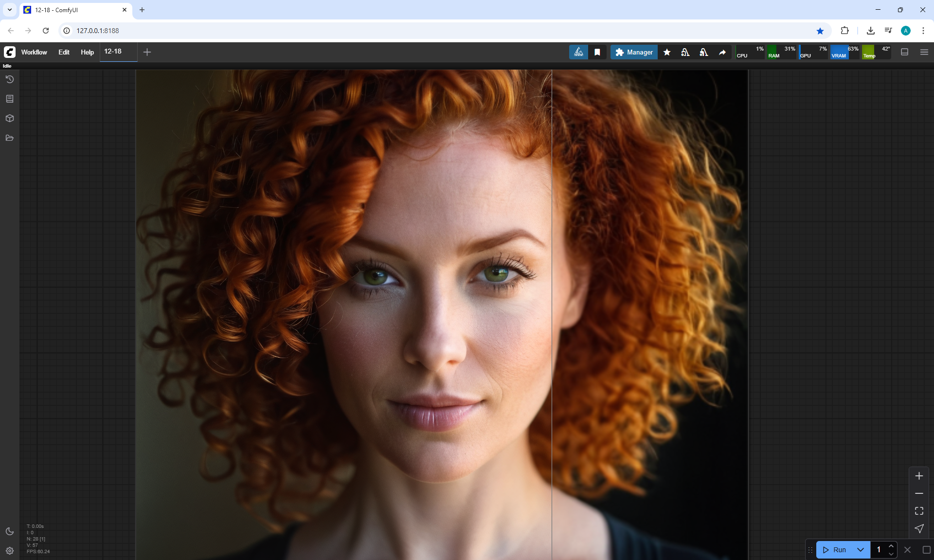Open the model library cube icon

pos(9,118)
